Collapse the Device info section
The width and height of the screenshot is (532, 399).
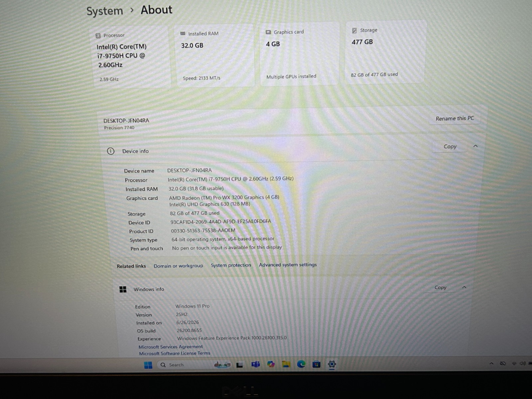tap(475, 146)
